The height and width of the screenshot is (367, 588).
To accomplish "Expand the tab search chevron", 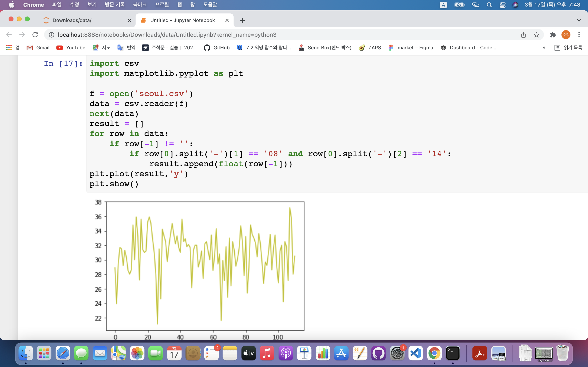I will (x=579, y=20).
